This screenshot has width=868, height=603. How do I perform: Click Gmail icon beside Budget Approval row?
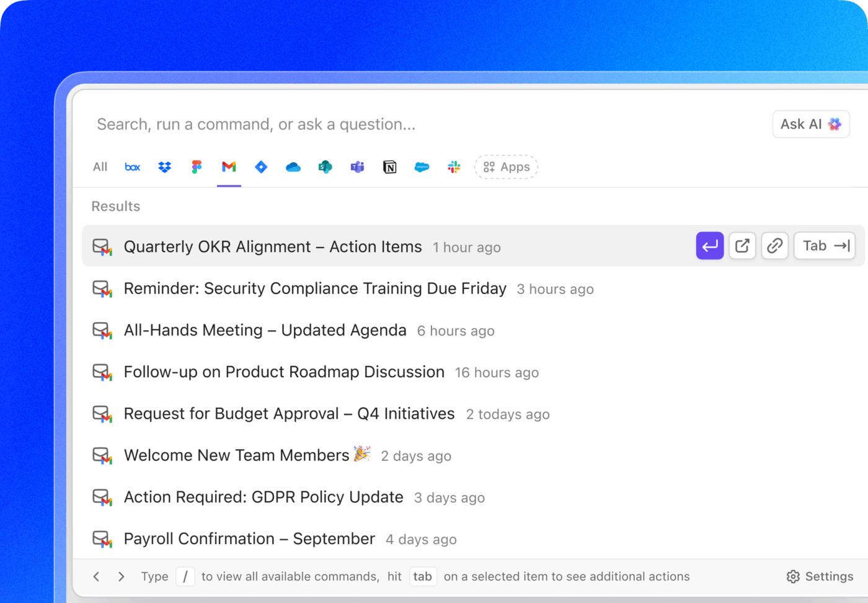pyautogui.click(x=102, y=413)
